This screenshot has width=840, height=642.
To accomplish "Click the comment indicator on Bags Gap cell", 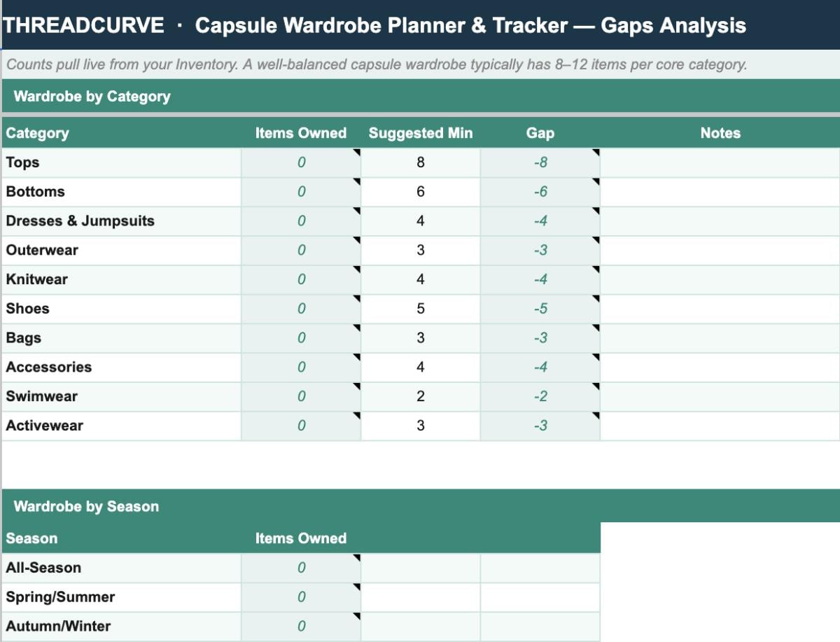I will click(594, 328).
